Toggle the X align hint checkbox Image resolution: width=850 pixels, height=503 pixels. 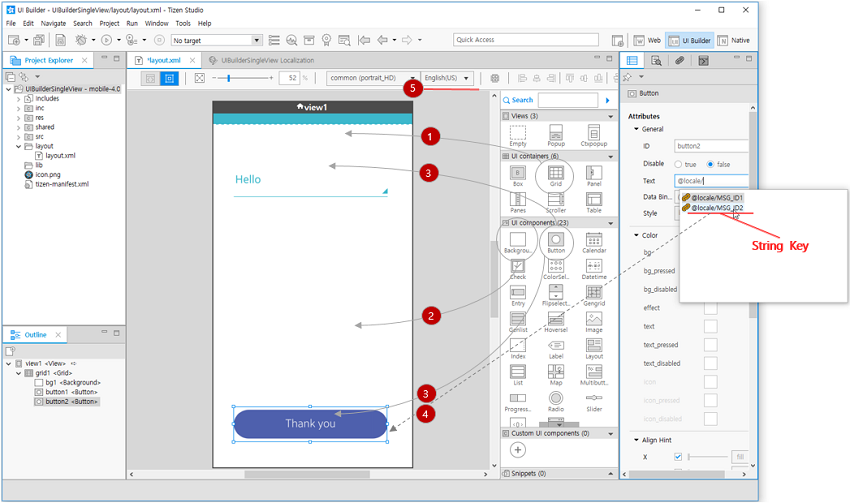[x=678, y=456]
